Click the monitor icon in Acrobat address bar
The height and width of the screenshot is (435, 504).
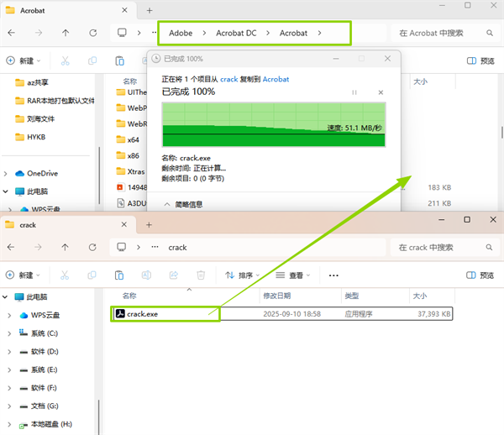[122, 33]
